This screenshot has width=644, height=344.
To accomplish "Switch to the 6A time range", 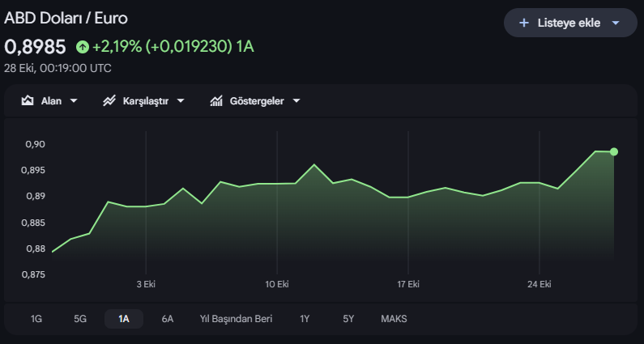I will click(x=168, y=319).
